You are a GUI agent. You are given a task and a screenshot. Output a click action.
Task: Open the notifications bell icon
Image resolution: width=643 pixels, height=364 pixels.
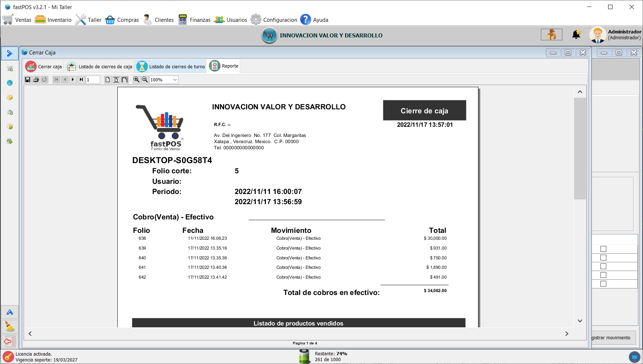[576, 35]
